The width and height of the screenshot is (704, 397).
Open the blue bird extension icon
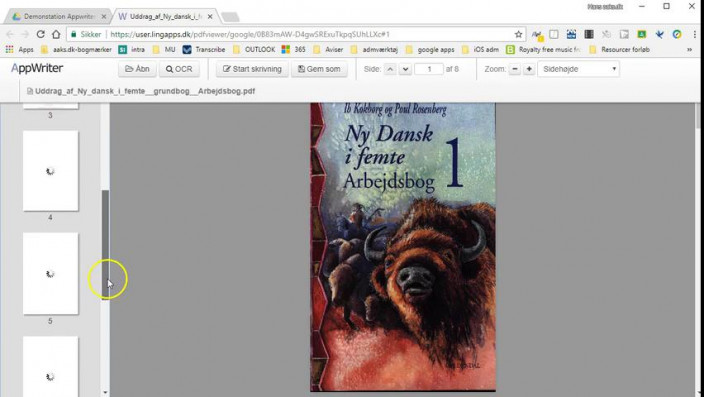click(659, 34)
